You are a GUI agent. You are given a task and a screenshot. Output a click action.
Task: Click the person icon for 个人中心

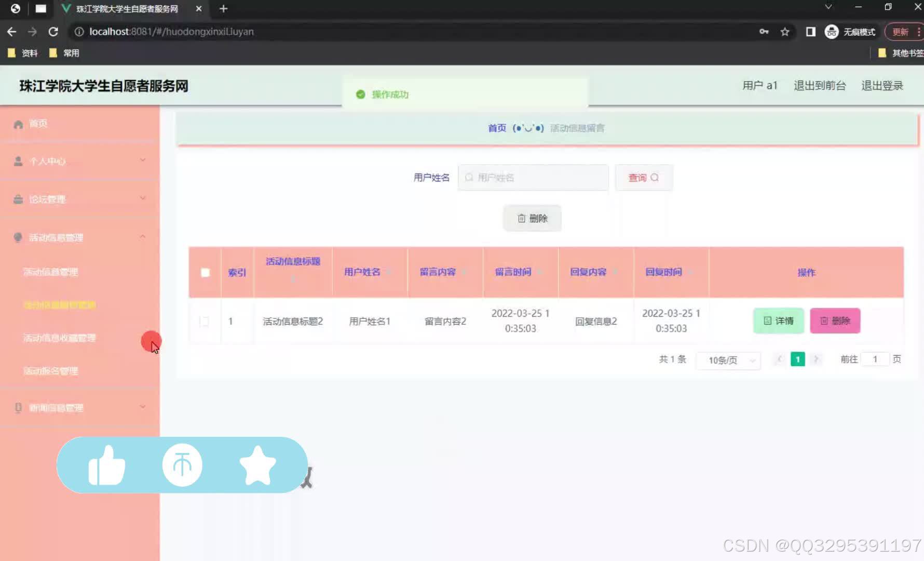click(18, 161)
